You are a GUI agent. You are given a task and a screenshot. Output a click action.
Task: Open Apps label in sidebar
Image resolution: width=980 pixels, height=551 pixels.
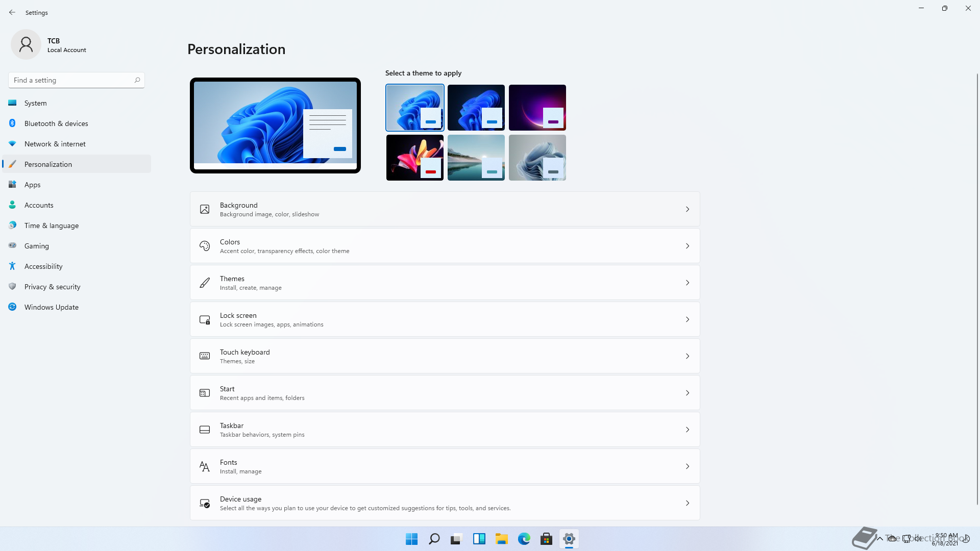click(x=33, y=185)
